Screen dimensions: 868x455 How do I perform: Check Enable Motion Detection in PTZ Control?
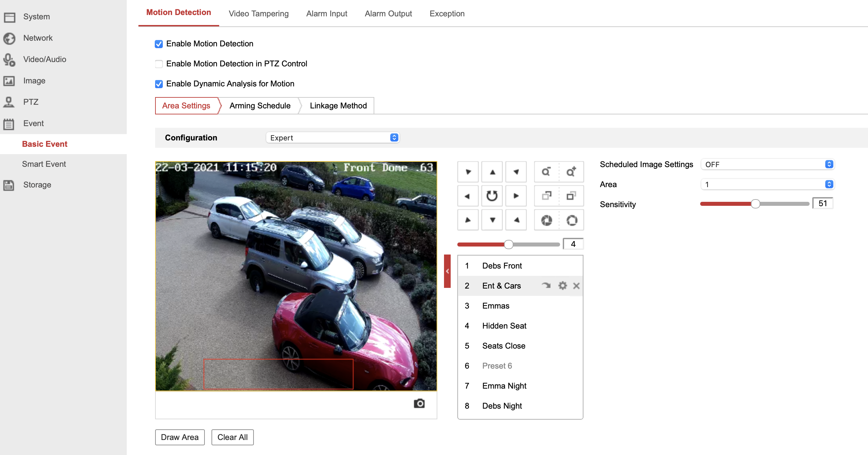(x=159, y=64)
